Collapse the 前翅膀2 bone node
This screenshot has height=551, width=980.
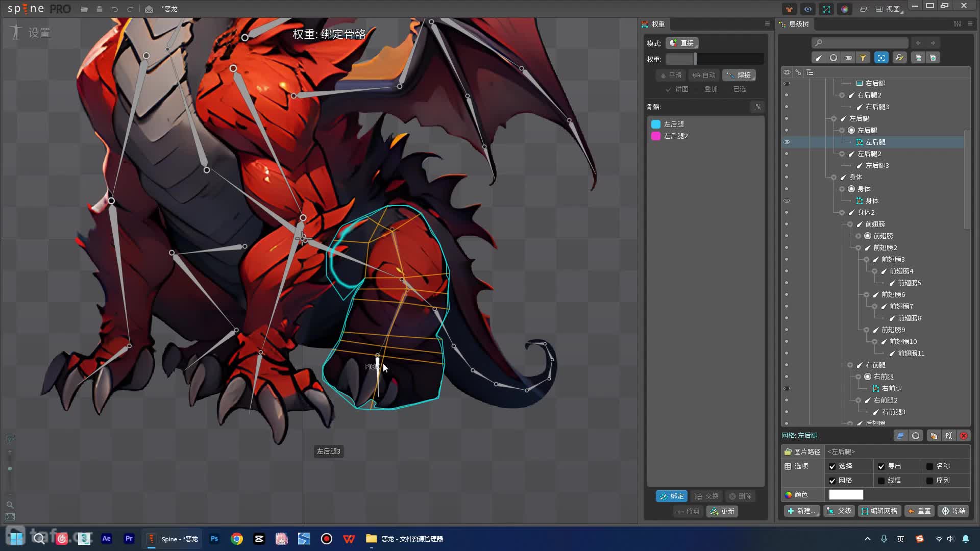coord(859,247)
